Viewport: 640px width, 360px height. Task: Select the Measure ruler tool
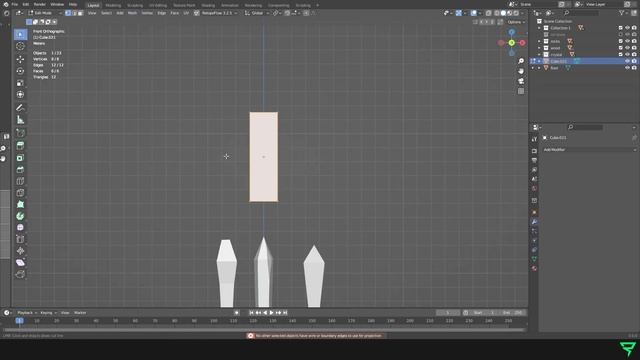coord(20,120)
